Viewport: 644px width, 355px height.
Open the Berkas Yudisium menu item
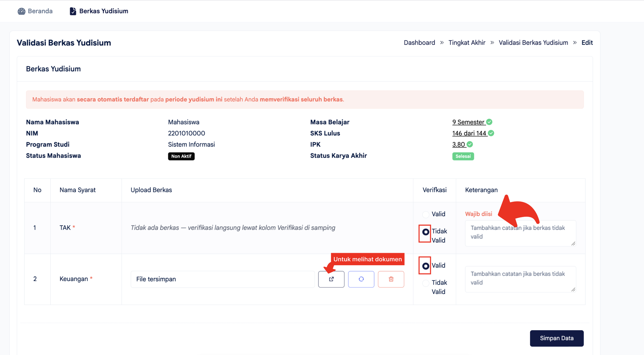[x=99, y=11]
